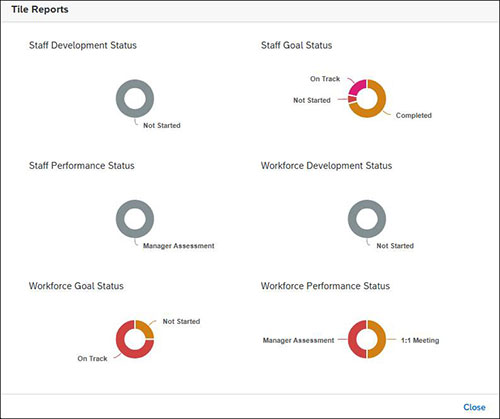
Task: Click the pink On Track segment in Staff Goal Status
Action: coord(357,87)
